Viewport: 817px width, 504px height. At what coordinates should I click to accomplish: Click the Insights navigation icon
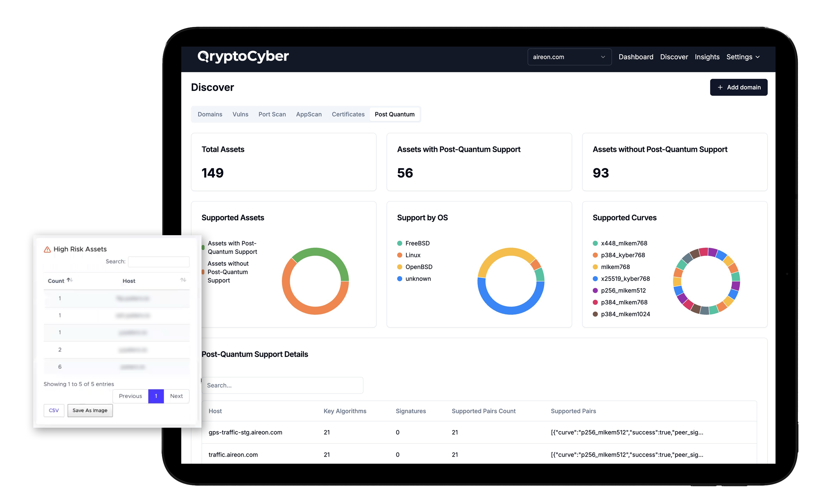point(707,57)
